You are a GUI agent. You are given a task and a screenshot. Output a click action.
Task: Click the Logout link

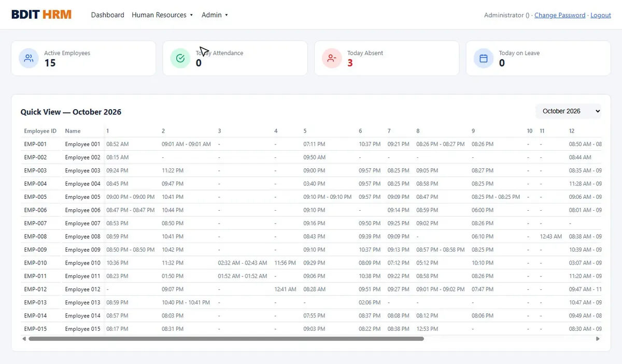click(x=601, y=15)
